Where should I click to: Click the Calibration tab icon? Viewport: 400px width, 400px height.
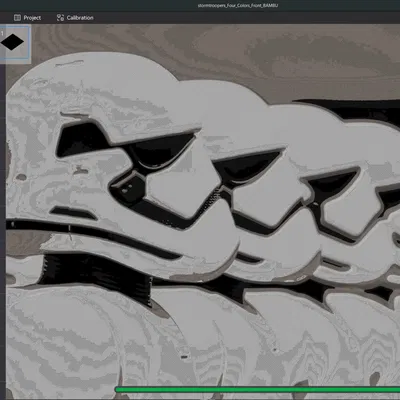tap(60, 18)
